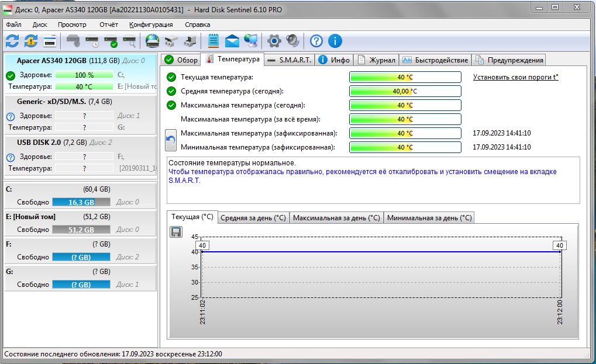Viewport: 596px width, 364px height.
Task: Open the Отчёт menu
Action: point(109,25)
